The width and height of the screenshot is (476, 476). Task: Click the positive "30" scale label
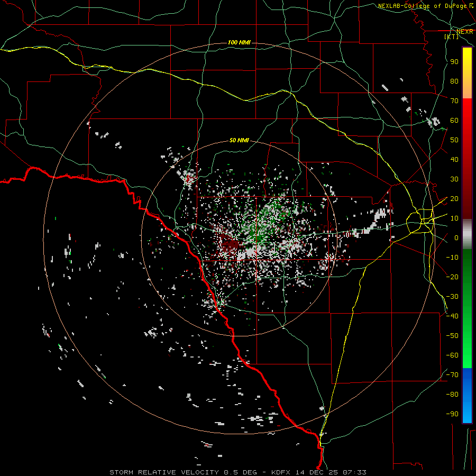tap(454, 179)
